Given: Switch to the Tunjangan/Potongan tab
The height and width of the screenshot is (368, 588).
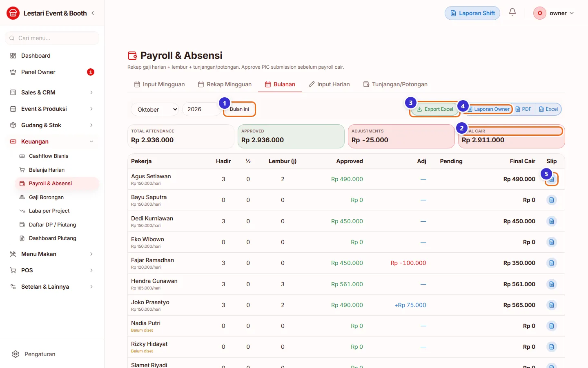Looking at the screenshot, I should (395, 84).
